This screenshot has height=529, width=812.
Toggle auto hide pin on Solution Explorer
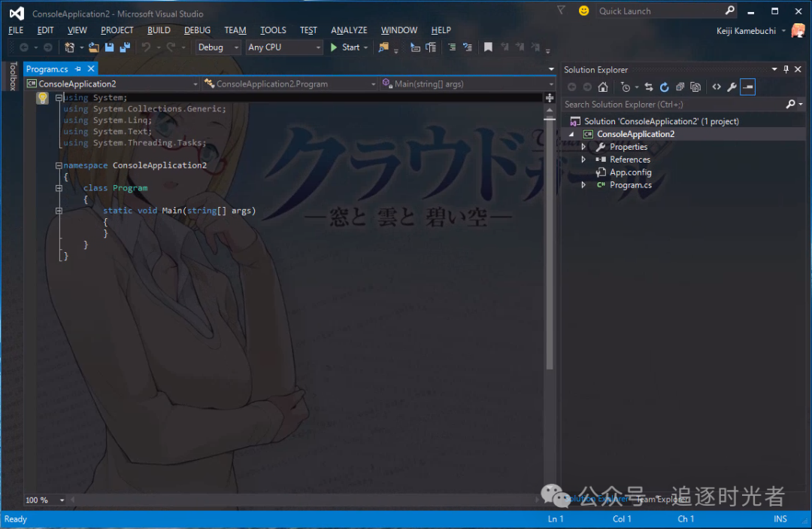pos(786,69)
